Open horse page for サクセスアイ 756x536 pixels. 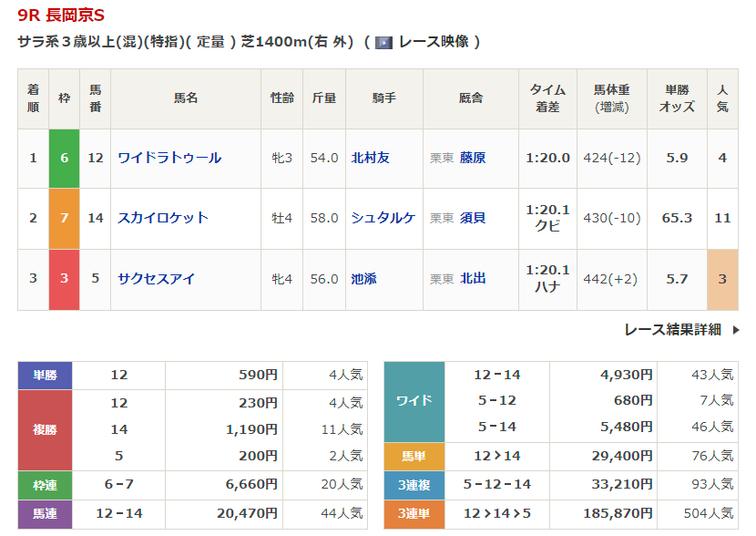(157, 279)
